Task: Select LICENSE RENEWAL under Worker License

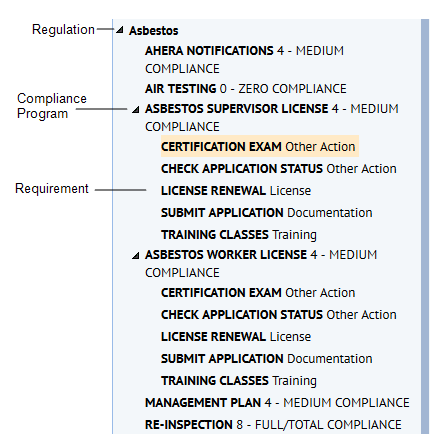Action: pos(236,337)
